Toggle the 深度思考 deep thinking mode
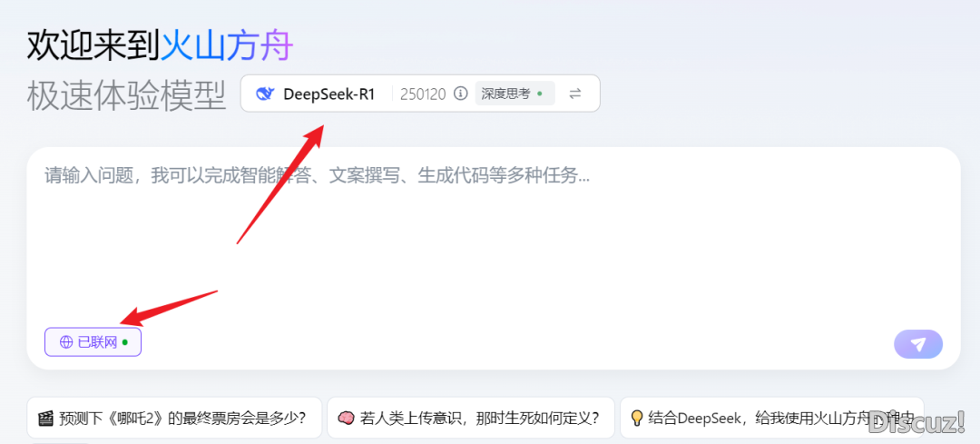Viewport: 980px width, 444px height. 514,94
